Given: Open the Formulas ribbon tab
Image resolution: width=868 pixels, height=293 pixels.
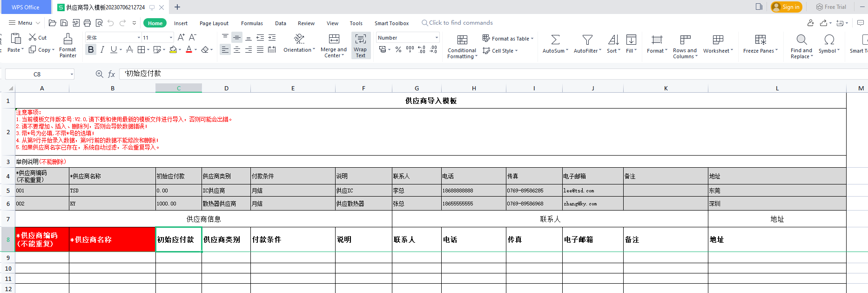Looking at the screenshot, I should (x=252, y=23).
